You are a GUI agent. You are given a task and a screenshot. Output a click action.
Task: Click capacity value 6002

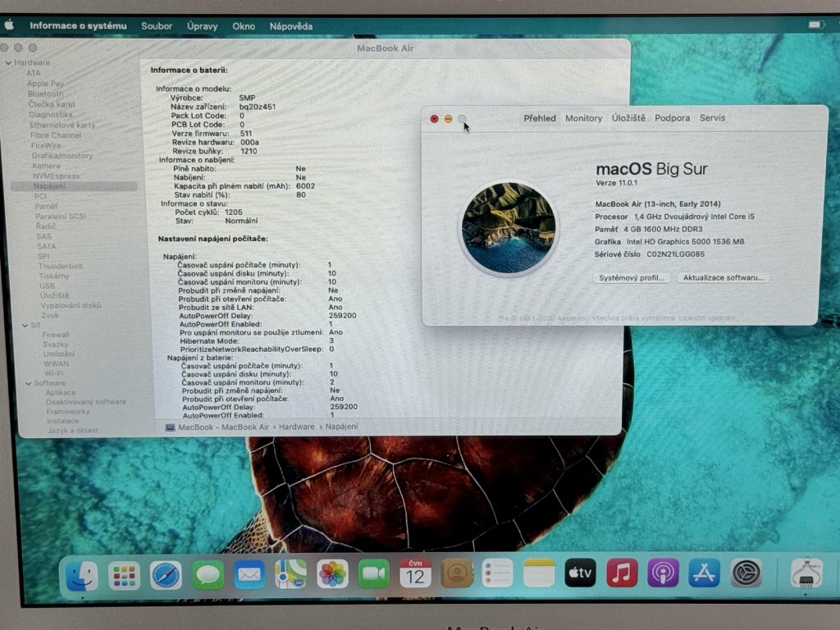[305, 186]
